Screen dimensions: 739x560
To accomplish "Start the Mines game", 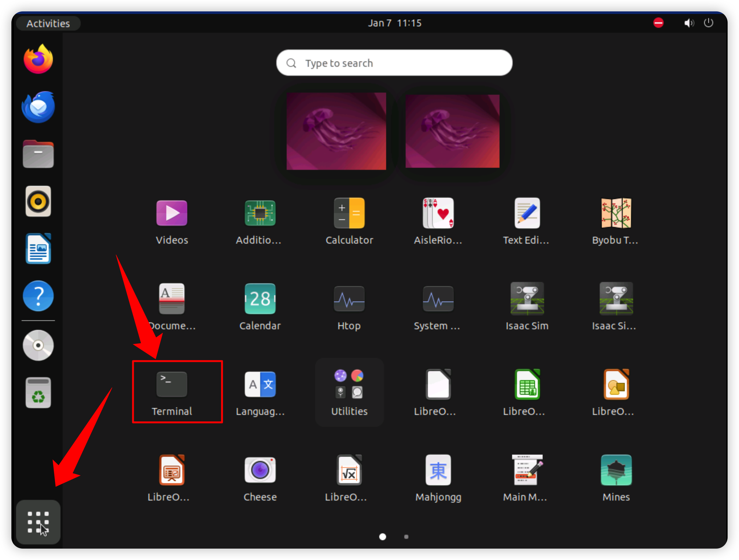I will (616, 470).
